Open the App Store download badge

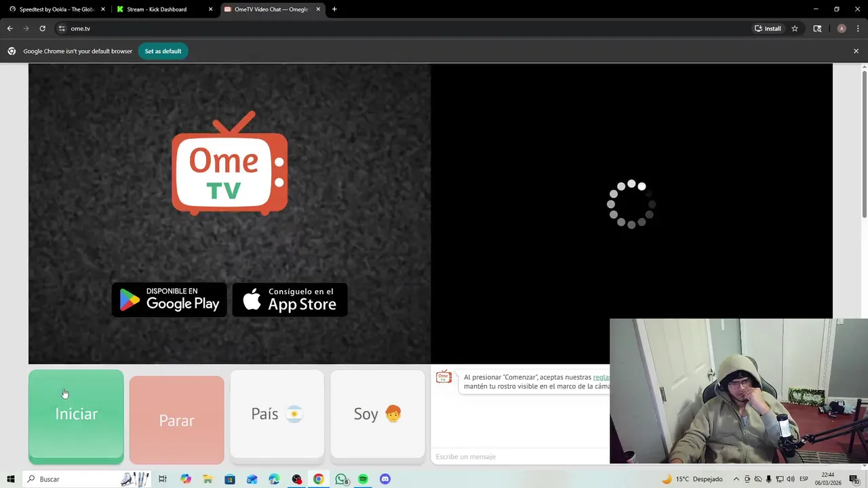[290, 300]
